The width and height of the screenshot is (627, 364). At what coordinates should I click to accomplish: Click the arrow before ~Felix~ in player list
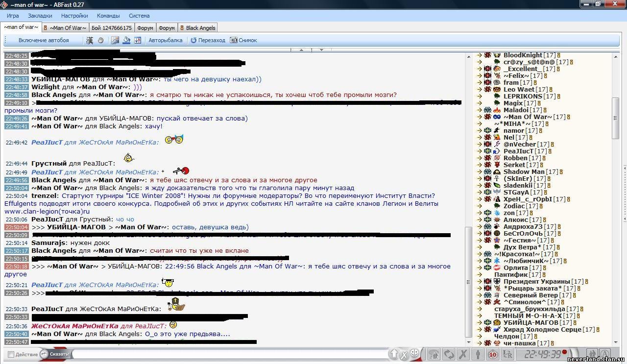[480, 76]
